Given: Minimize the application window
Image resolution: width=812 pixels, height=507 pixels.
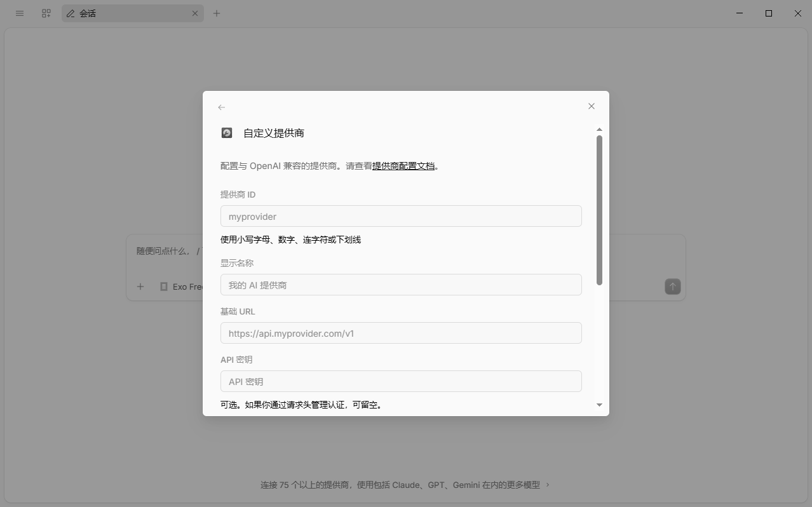Looking at the screenshot, I should tap(740, 13).
